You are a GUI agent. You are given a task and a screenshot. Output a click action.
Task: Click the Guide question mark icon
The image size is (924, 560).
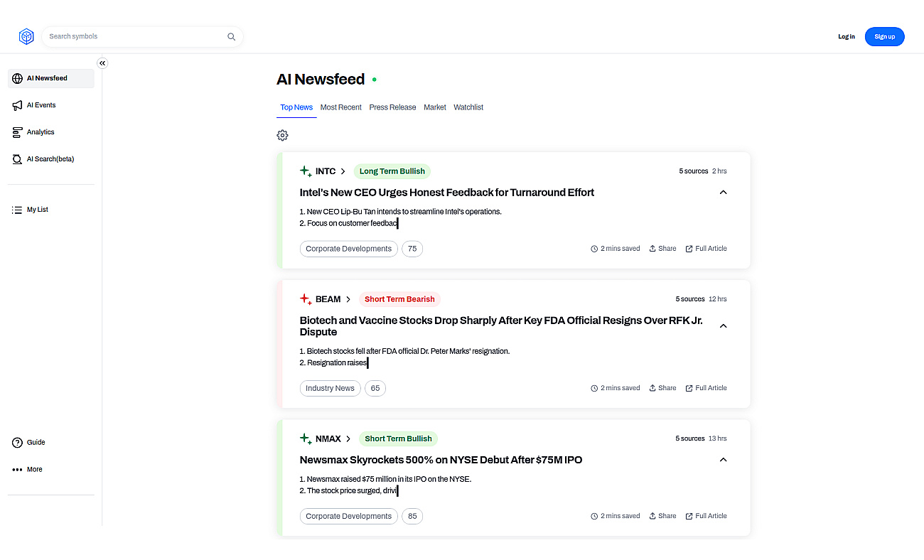pyautogui.click(x=18, y=443)
